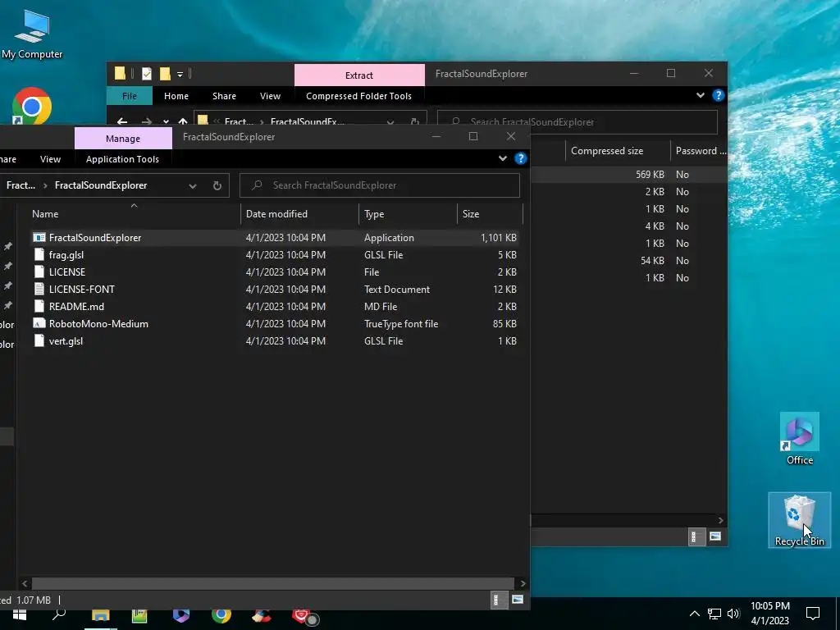Click the Fract... breadcrumb in front address bar
Image resolution: width=840 pixels, height=630 pixels.
(21, 185)
